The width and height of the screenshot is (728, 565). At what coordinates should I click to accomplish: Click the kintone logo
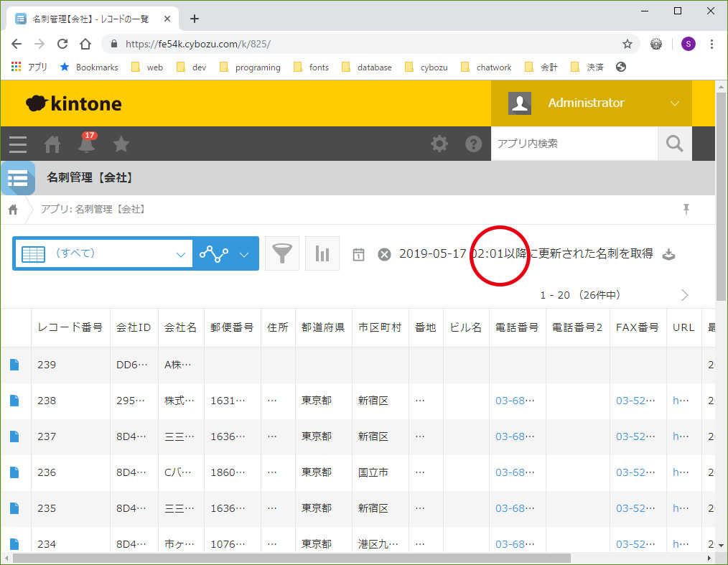(x=74, y=103)
